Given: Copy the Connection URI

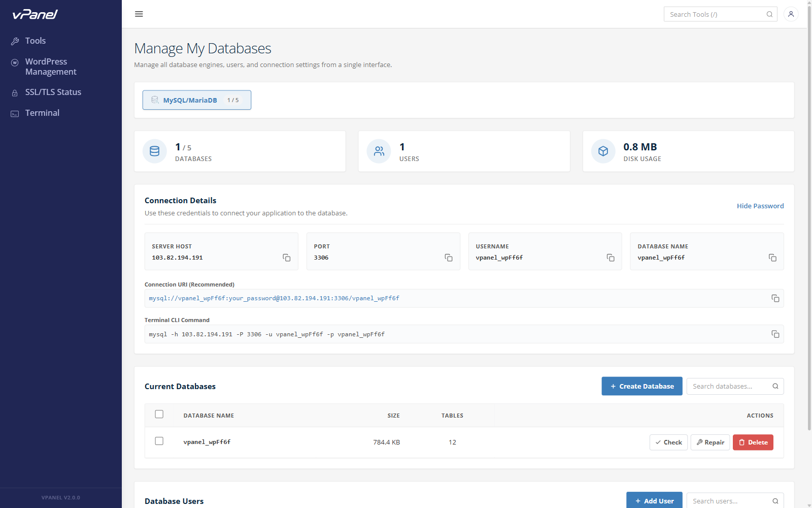Looking at the screenshot, I should point(775,298).
